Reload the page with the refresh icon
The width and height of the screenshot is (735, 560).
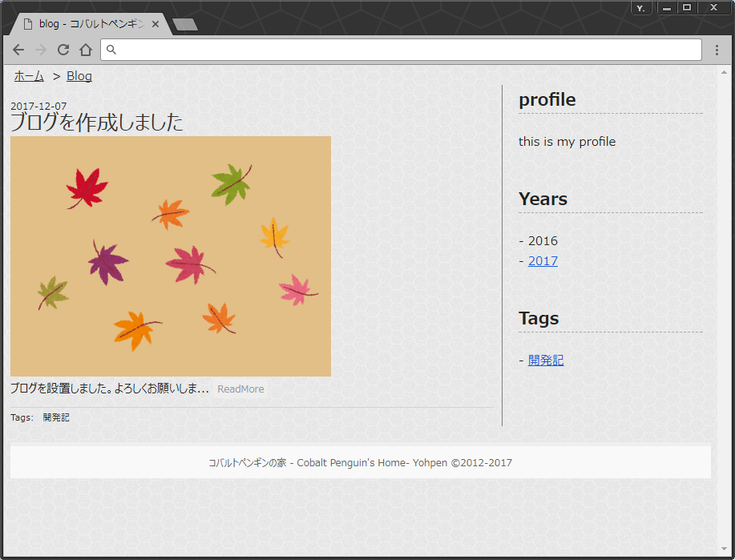click(x=63, y=50)
